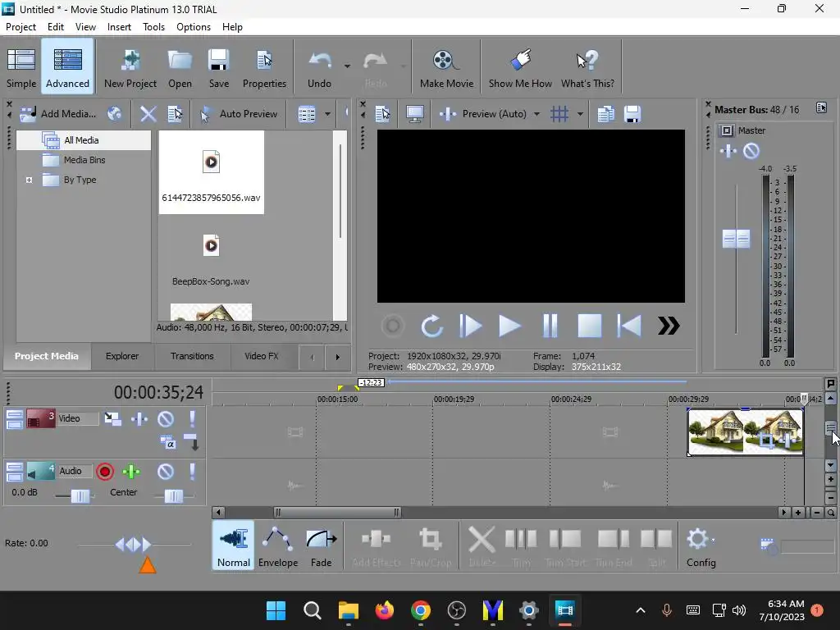The height and width of the screenshot is (630, 840).
Task: Open video preview external monitor icon
Action: pos(414,113)
